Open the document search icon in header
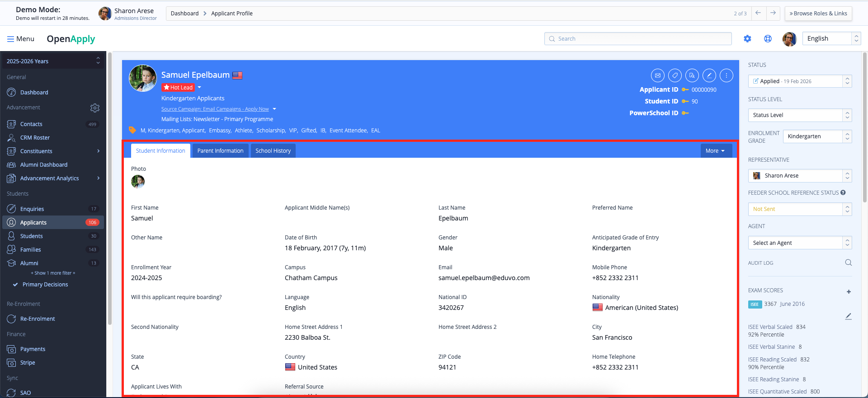Viewport: 868px width, 398px height. click(692, 75)
